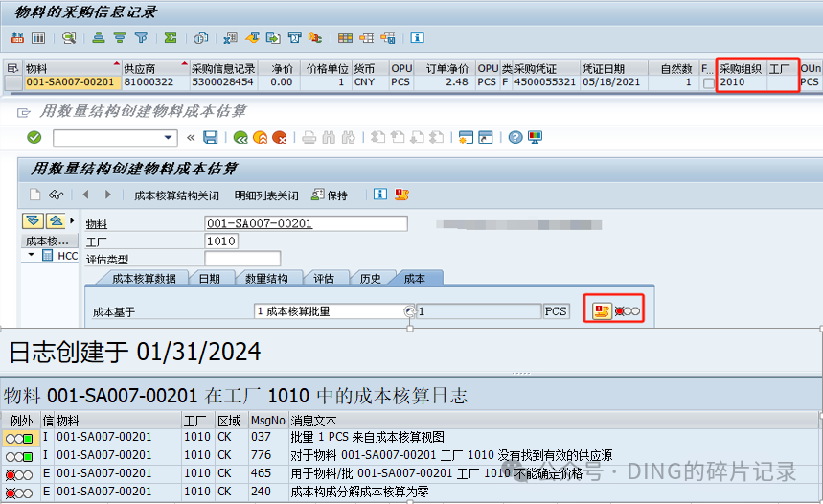Click the Sort descending icon

[x=120, y=37]
